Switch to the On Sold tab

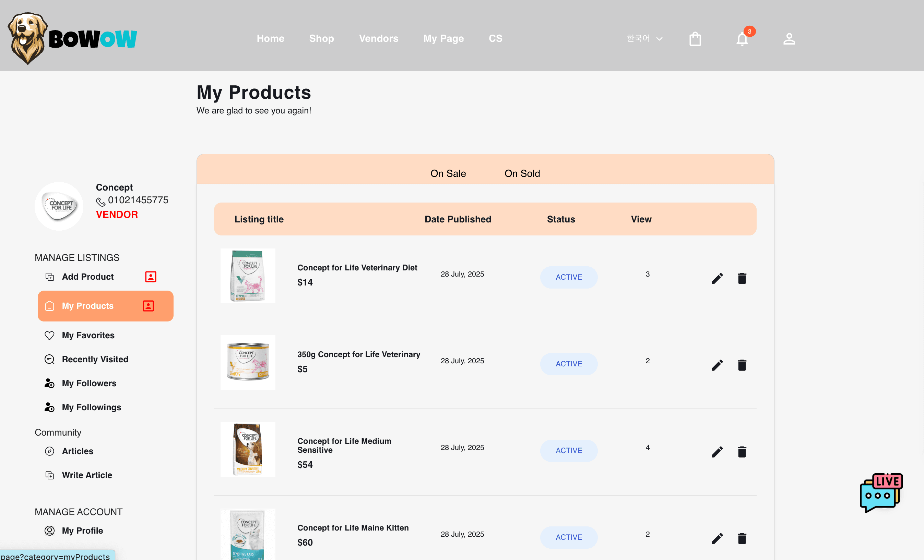522,173
